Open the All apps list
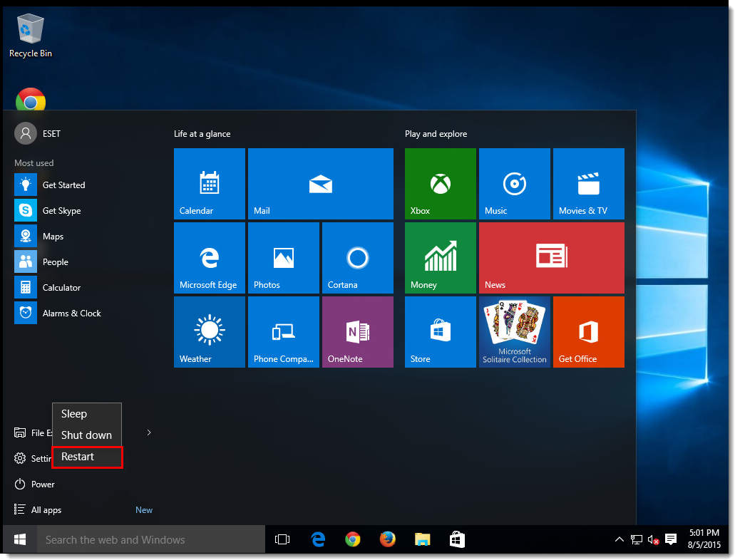The width and height of the screenshot is (735, 560). click(x=46, y=510)
